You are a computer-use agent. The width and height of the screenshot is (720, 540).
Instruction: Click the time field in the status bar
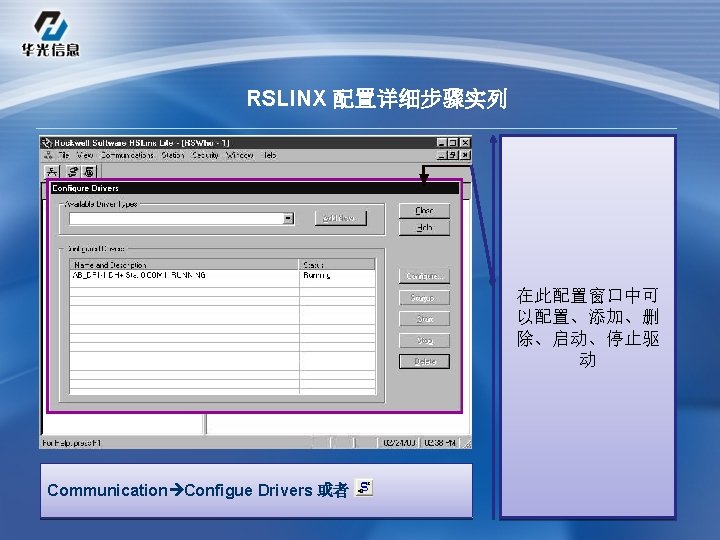[x=439, y=443]
